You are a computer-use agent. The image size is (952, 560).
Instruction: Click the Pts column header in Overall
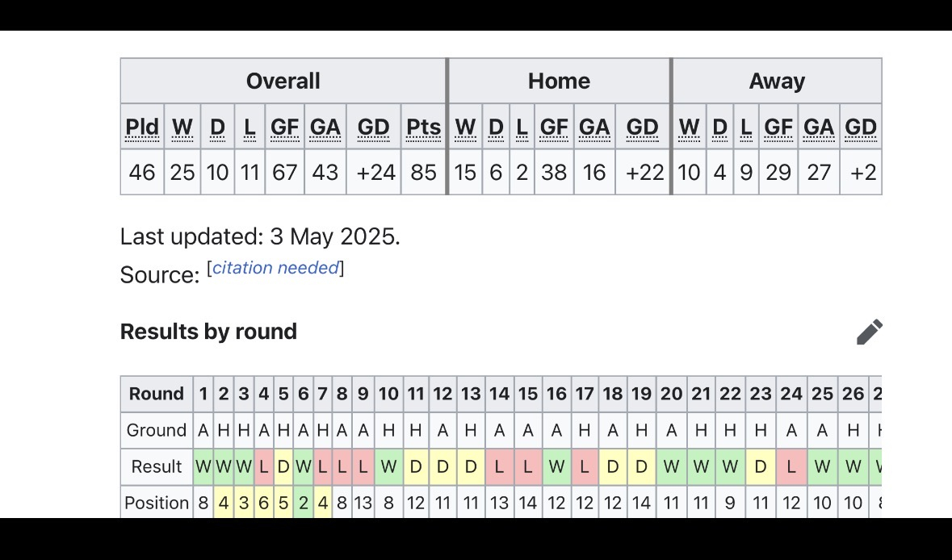pyautogui.click(x=423, y=127)
